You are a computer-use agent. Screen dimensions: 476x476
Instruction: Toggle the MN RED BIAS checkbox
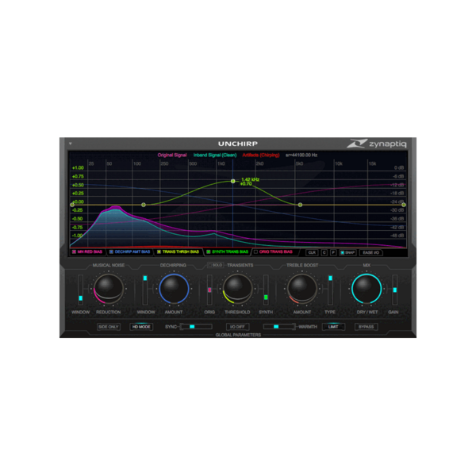[74, 252]
